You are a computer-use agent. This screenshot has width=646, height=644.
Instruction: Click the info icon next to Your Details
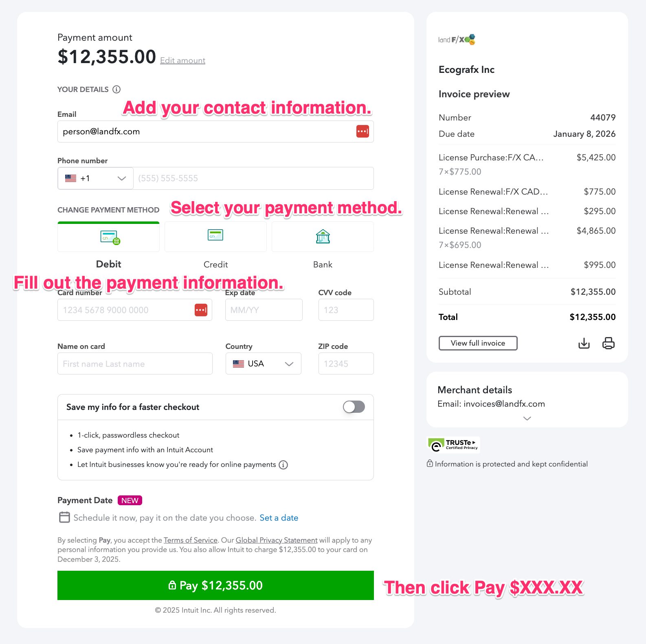click(x=117, y=89)
